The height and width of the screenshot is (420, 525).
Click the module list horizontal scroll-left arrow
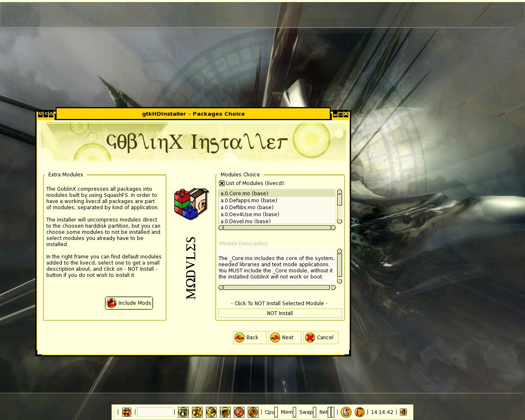click(221, 228)
